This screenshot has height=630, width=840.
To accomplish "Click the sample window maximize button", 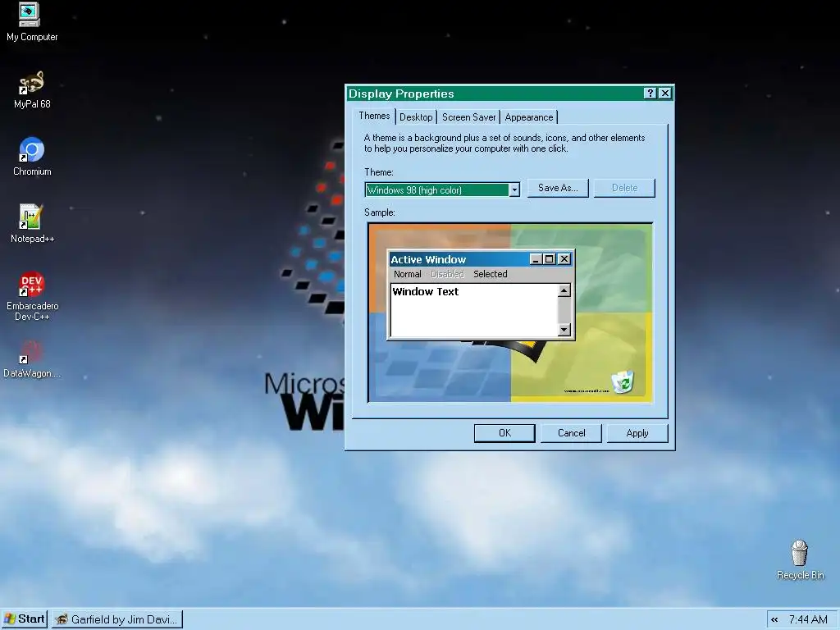I will pyautogui.click(x=549, y=259).
